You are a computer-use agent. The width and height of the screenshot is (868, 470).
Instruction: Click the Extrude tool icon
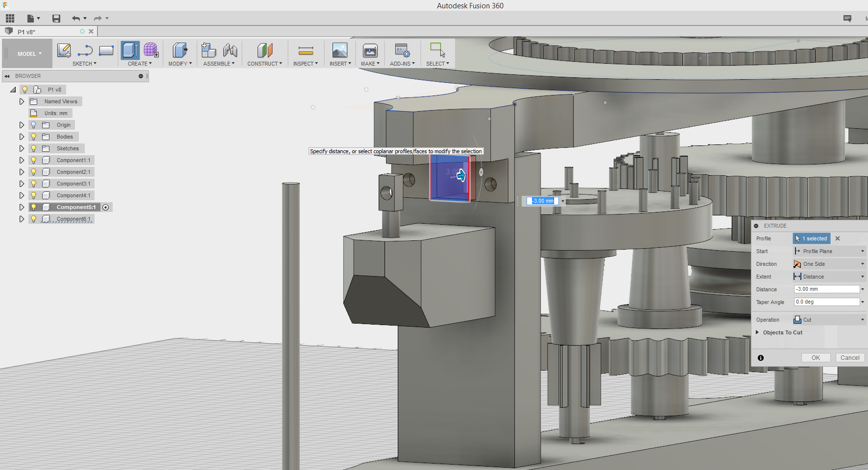(130, 50)
